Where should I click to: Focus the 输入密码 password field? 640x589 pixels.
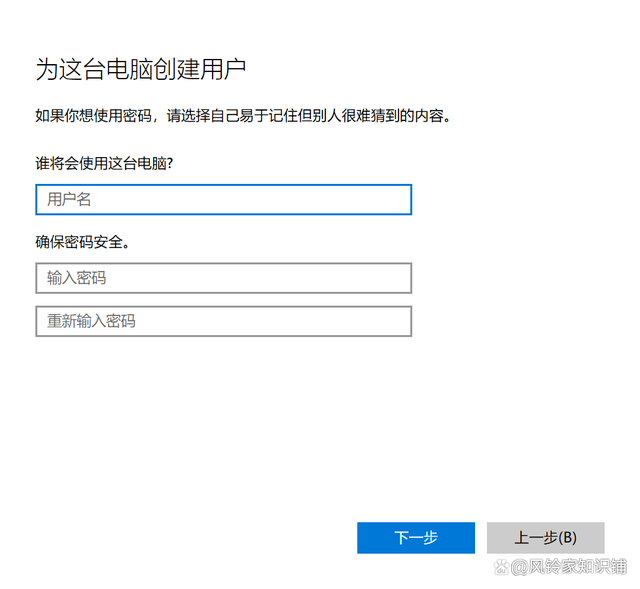click(224, 278)
